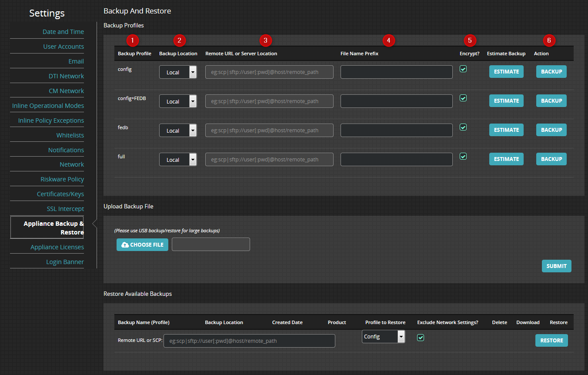Toggle Encrypt checkbox for fedb profile
This screenshot has width=588, height=375.
463,127
